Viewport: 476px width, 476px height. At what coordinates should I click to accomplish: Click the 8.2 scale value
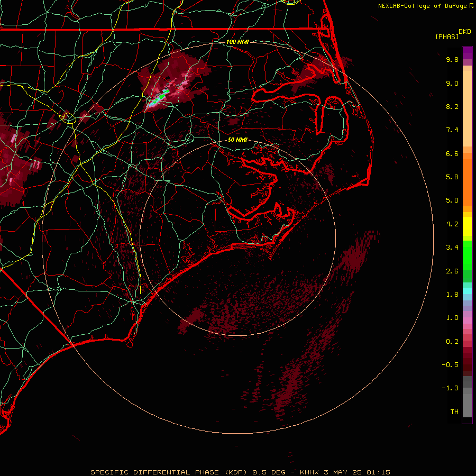452,106
